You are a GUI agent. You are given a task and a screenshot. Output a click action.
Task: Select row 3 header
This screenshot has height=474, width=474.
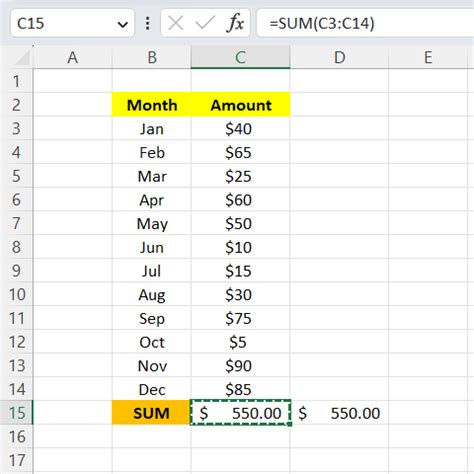click(17, 128)
